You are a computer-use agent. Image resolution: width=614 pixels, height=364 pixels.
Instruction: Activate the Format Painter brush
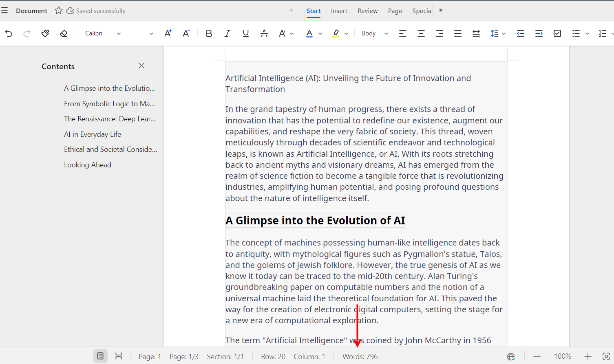click(x=45, y=33)
